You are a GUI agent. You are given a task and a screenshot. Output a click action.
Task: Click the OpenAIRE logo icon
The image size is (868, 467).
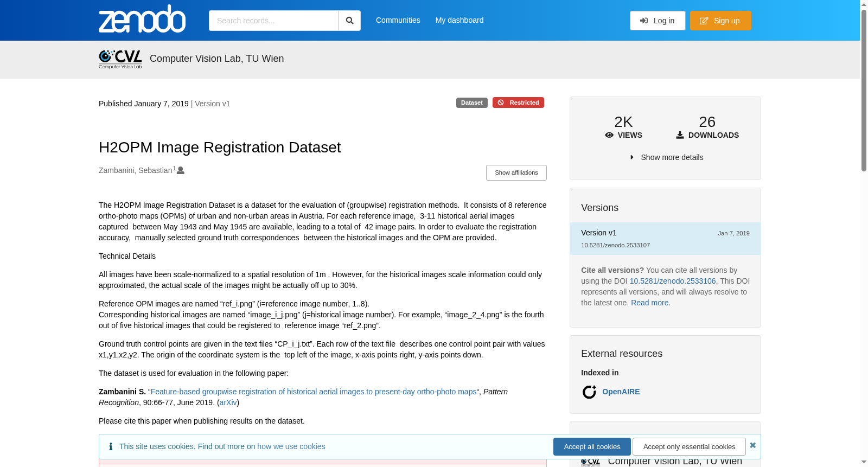click(589, 392)
